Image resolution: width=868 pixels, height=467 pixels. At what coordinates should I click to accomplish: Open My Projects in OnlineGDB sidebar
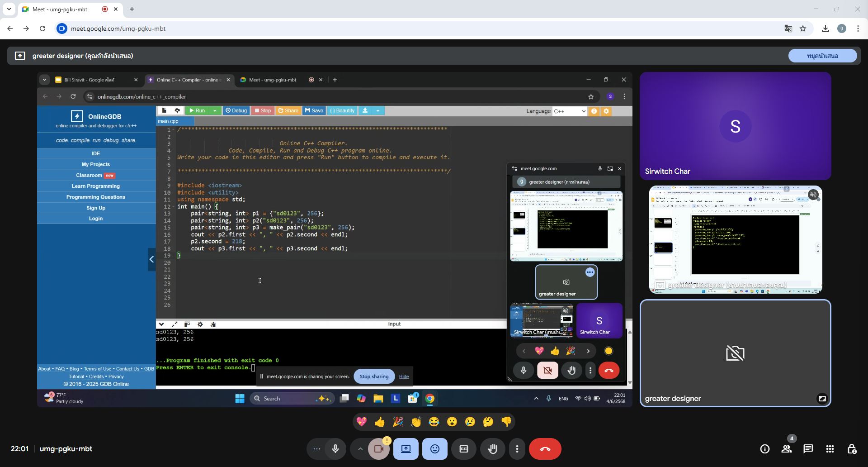96,164
